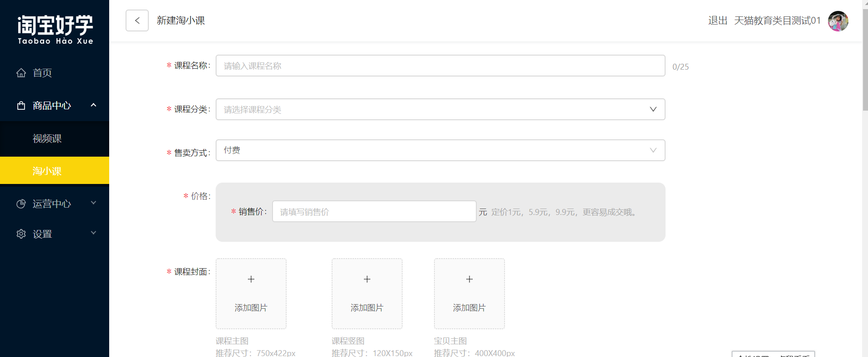Open the Taobao Hao Xue logo
Screen dimensions: 868x357
pos(56,30)
